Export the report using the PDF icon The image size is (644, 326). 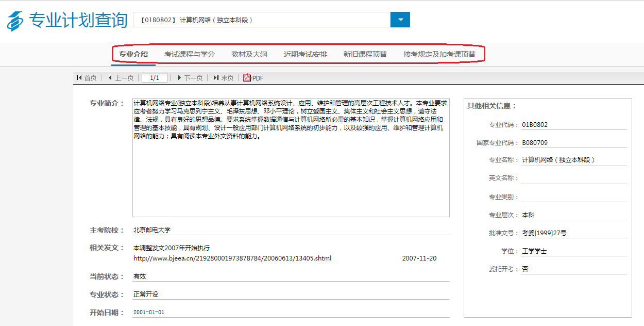coord(253,78)
